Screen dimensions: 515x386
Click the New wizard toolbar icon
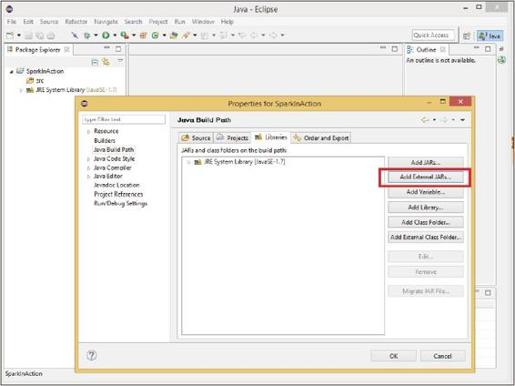click(11, 35)
